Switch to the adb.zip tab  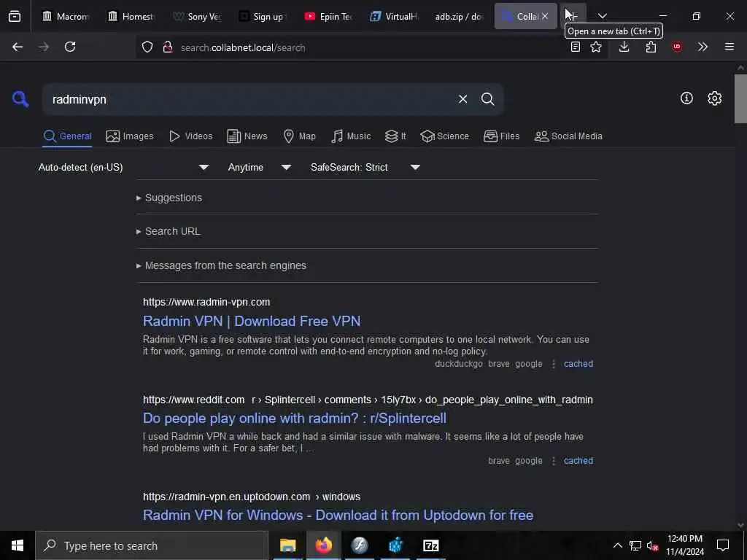pyautogui.click(x=460, y=16)
